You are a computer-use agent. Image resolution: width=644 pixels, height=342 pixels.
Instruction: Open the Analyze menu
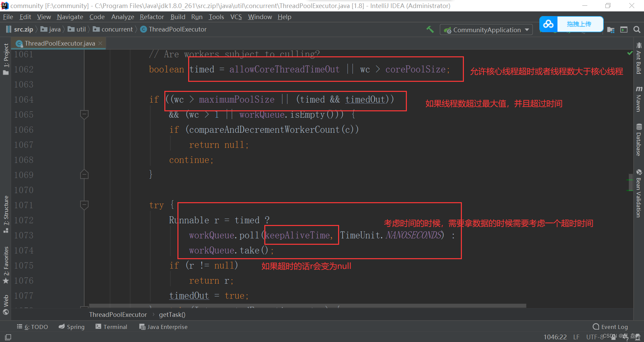click(123, 17)
